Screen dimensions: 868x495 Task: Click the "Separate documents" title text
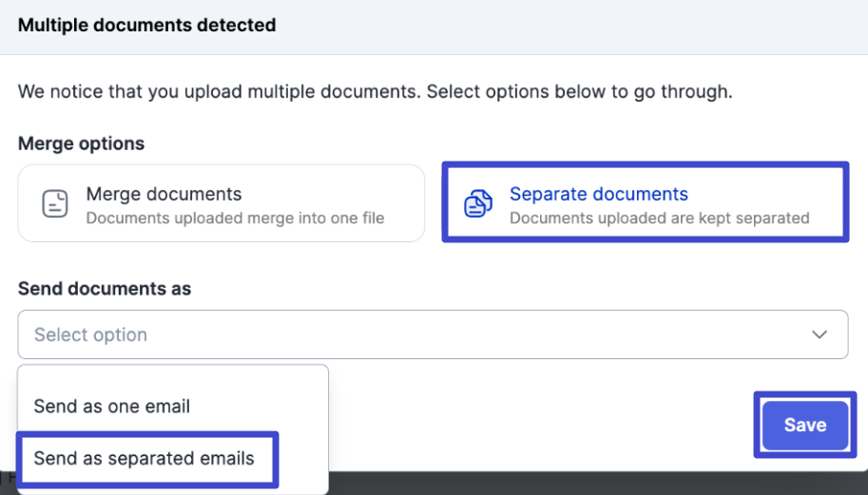point(599,194)
